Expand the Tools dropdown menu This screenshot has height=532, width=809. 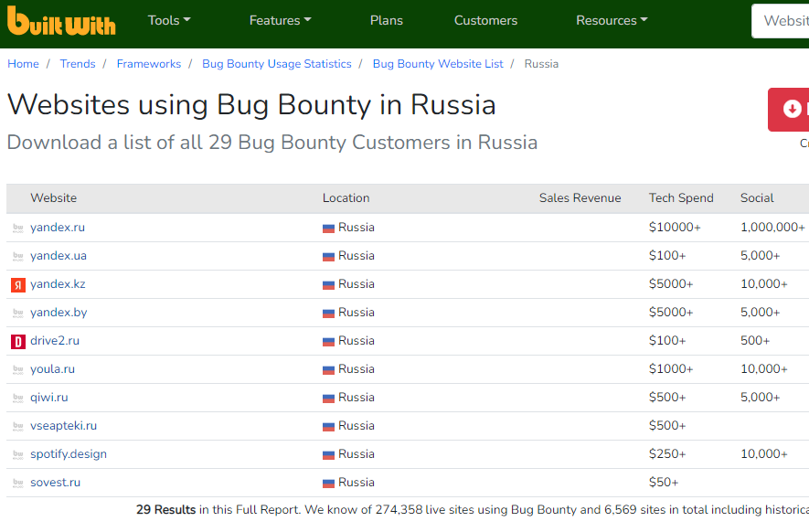click(x=169, y=20)
